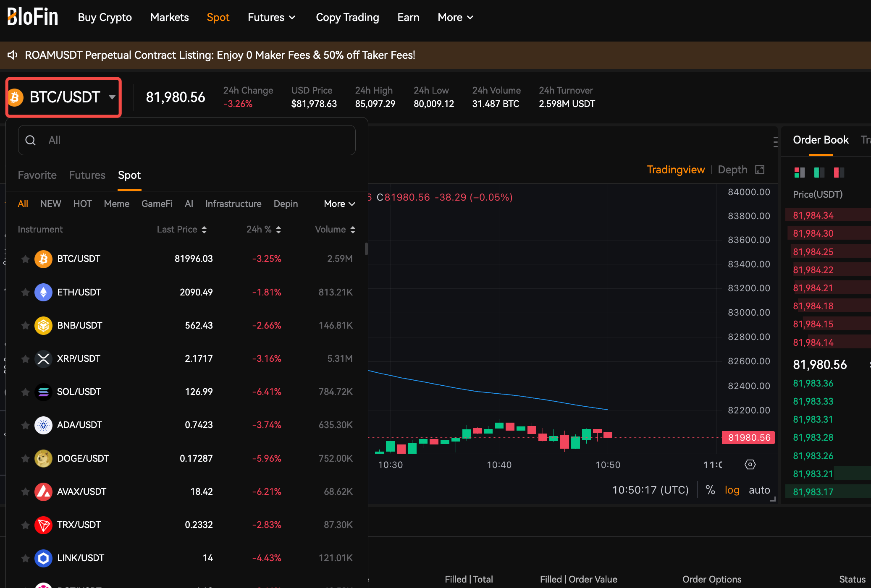The image size is (871, 588).
Task: Click the Ethereum coin icon
Action: point(43,292)
